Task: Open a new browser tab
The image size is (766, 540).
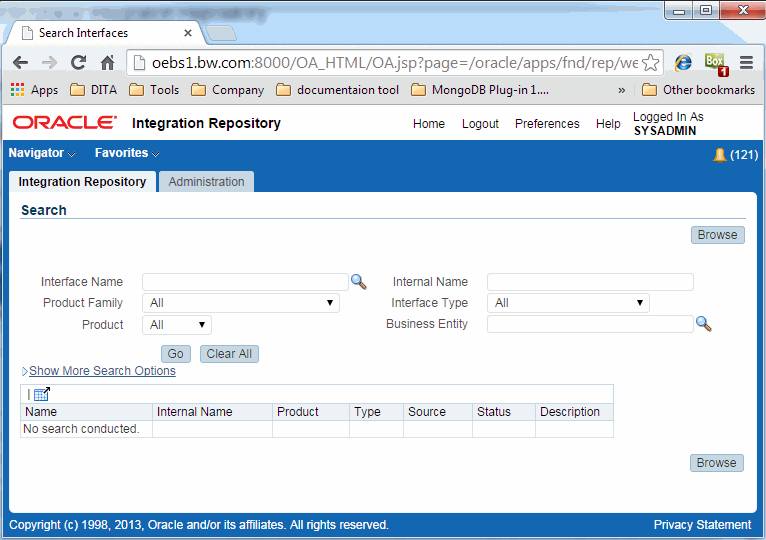Action: click(221, 33)
